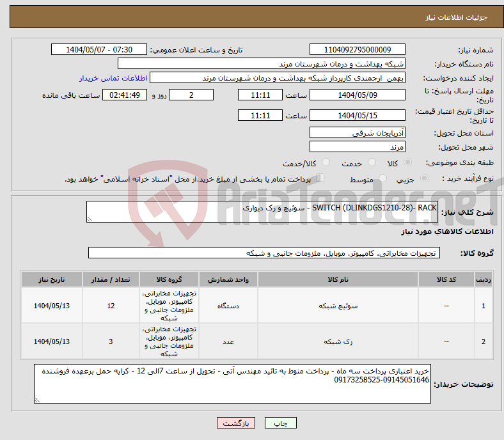Click the delivery city field مرند
This screenshot has width=504, height=440.
pyautogui.click(x=357, y=147)
